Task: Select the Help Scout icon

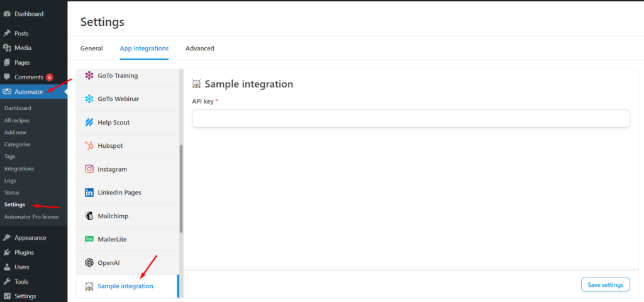Action: (89, 122)
